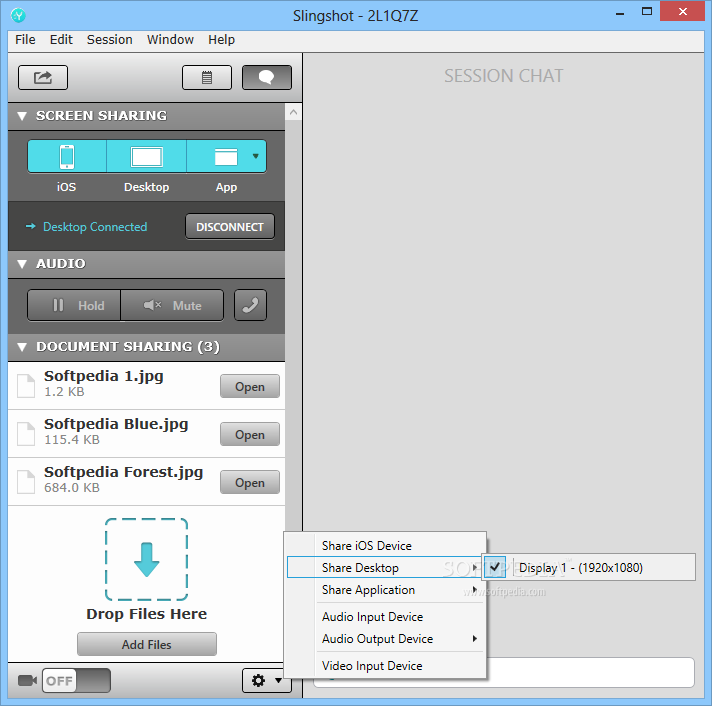Expand the Share Application submenu
Viewport: 712px width, 706px height.
pyautogui.click(x=386, y=590)
